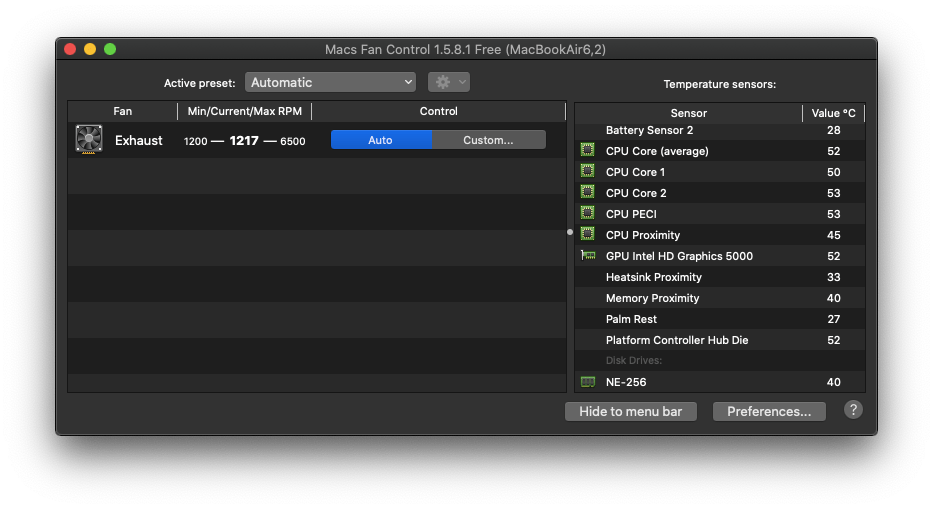The width and height of the screenshot is (933, 509).
Task: Click Hide to menu bar button
Action: pyautogui.click(x=631, y=411)
